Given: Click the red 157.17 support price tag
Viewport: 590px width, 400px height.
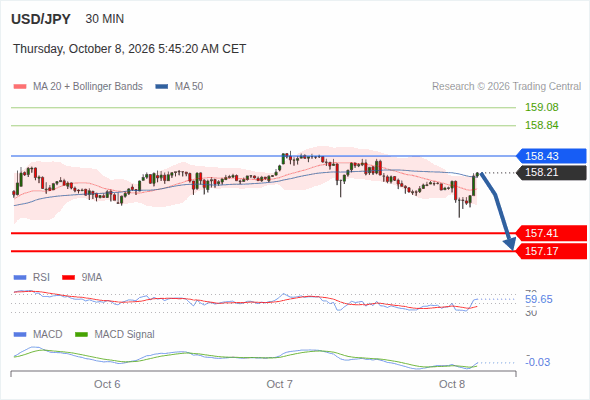Looking at the screenshot, I should pyautogui.click(x=552, y=251).
